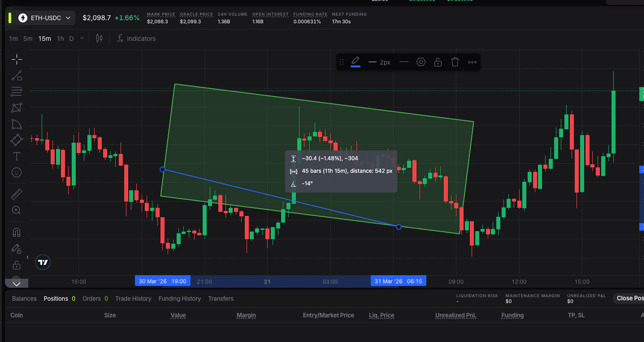Click the Coin column header
644x342 pixels.
[16, 315]
